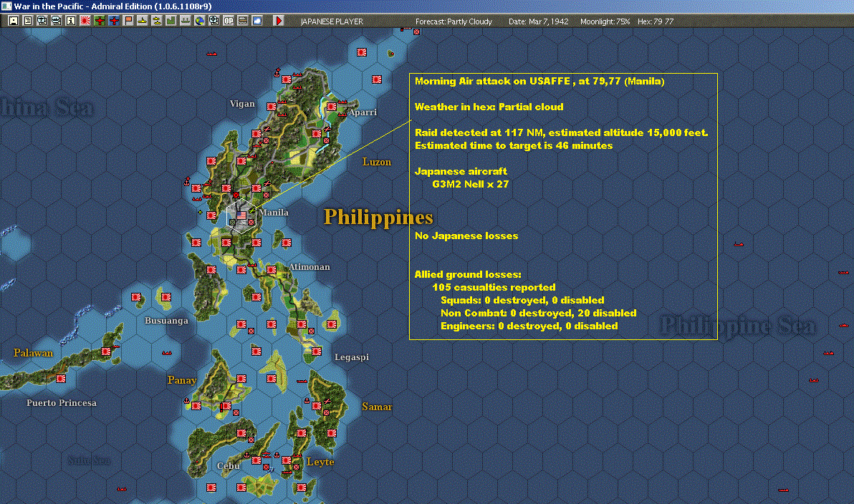Click '105 casualties reported' line

494,287
